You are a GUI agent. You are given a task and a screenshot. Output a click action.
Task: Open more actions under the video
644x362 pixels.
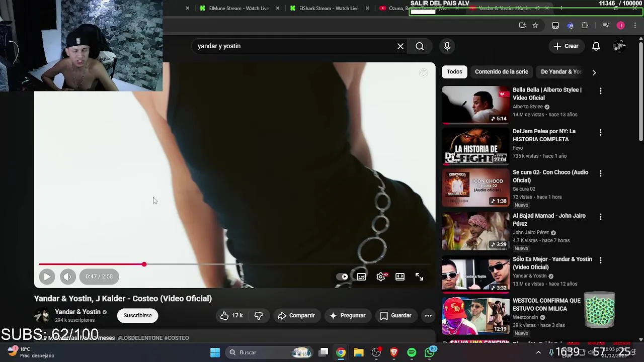(x=428, y=316)
